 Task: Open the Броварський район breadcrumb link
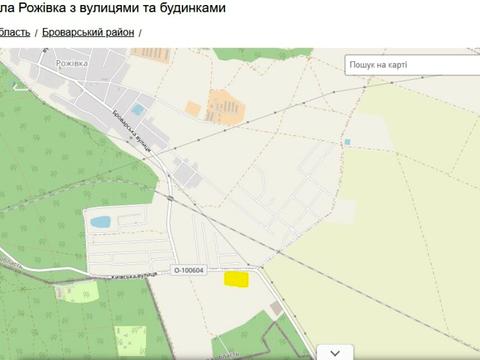click(88, 32)
